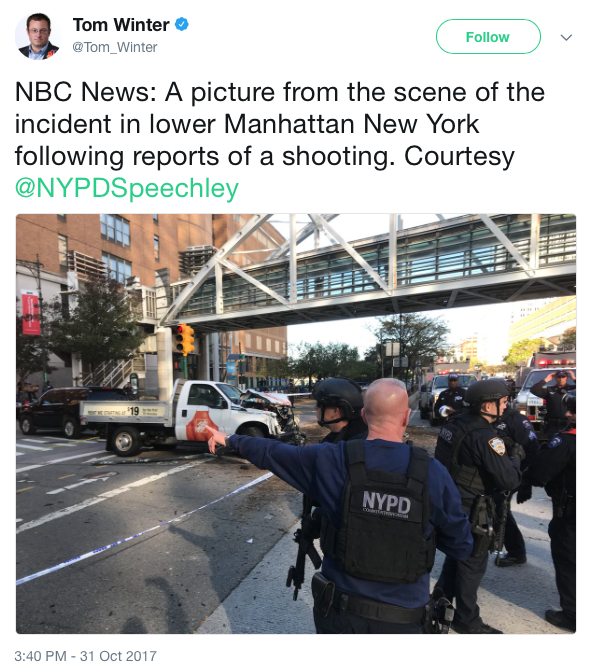Click the tweet text about lower Manhattan

tap(280, 140)
